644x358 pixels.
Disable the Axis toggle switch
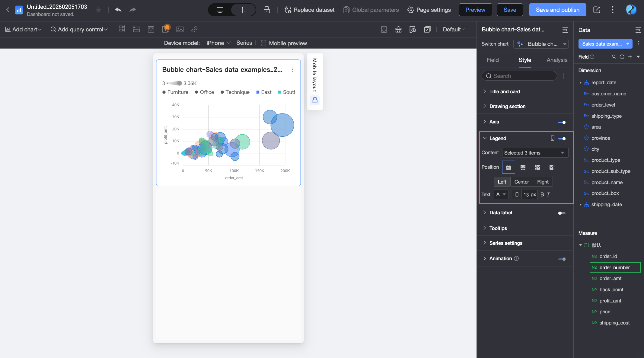562,122
